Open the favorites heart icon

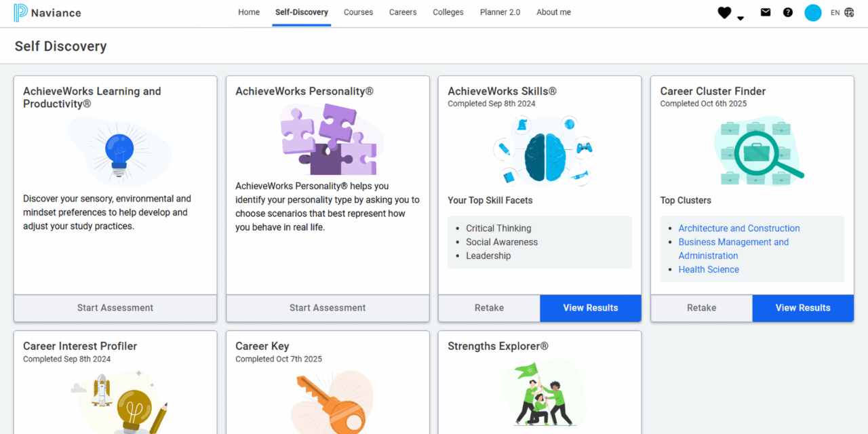pos(724,12)
